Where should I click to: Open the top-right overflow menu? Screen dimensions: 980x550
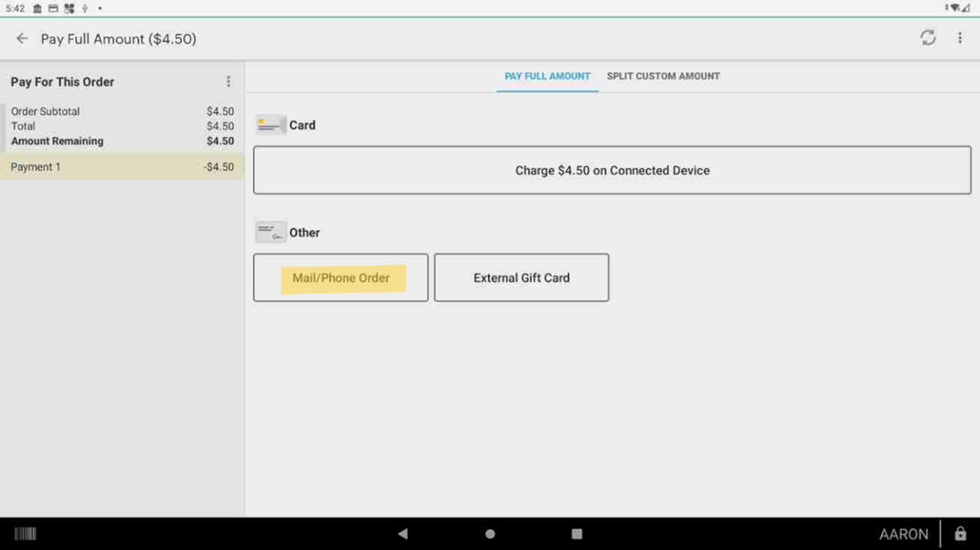tap(959, 38)
